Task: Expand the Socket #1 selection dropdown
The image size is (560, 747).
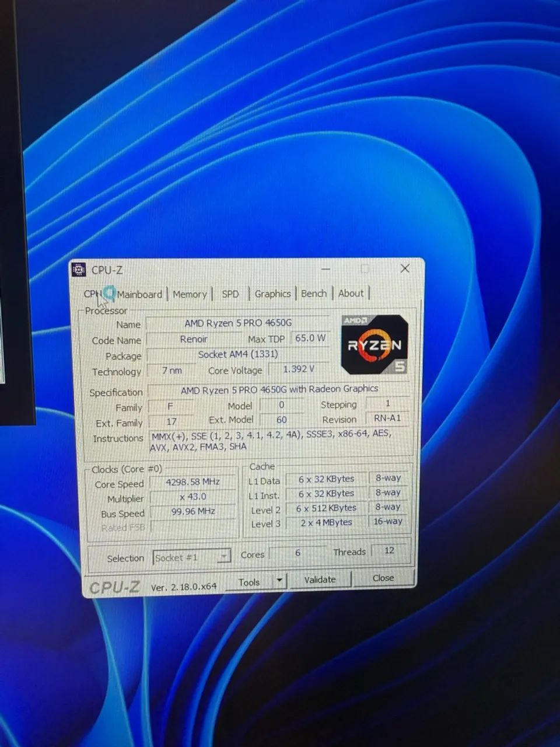Action: click(x=224, y=557)
